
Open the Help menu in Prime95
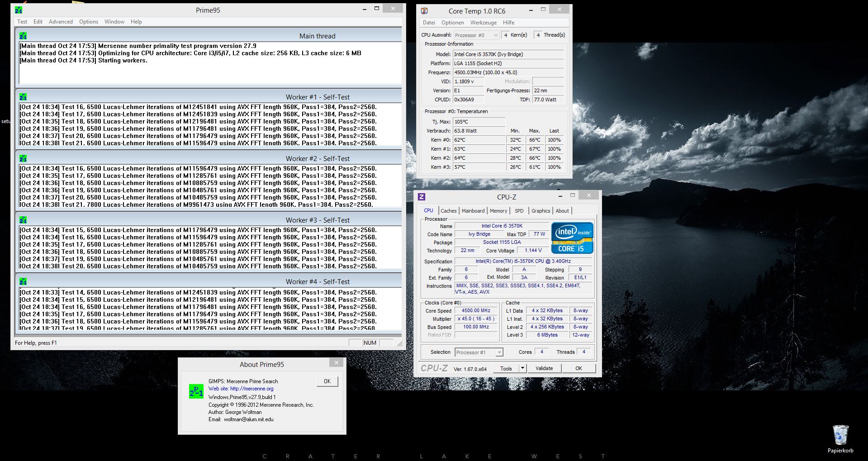click(136, 22)
